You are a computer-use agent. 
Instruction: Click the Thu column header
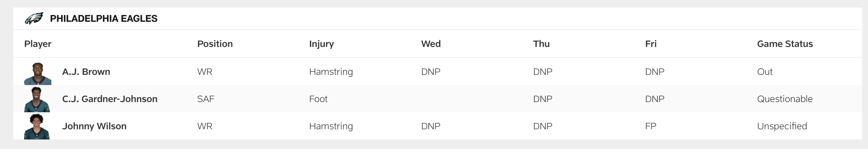541,44
